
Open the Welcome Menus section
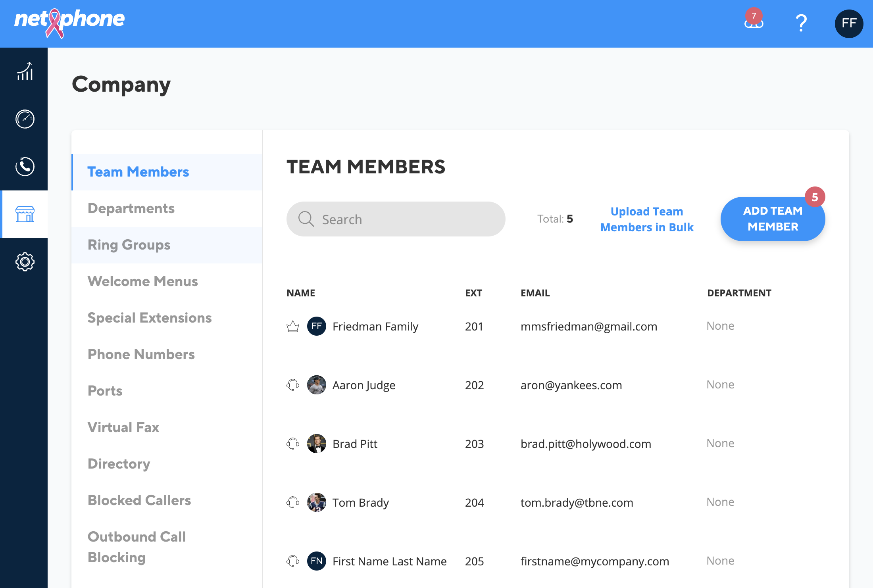point(167,281)
